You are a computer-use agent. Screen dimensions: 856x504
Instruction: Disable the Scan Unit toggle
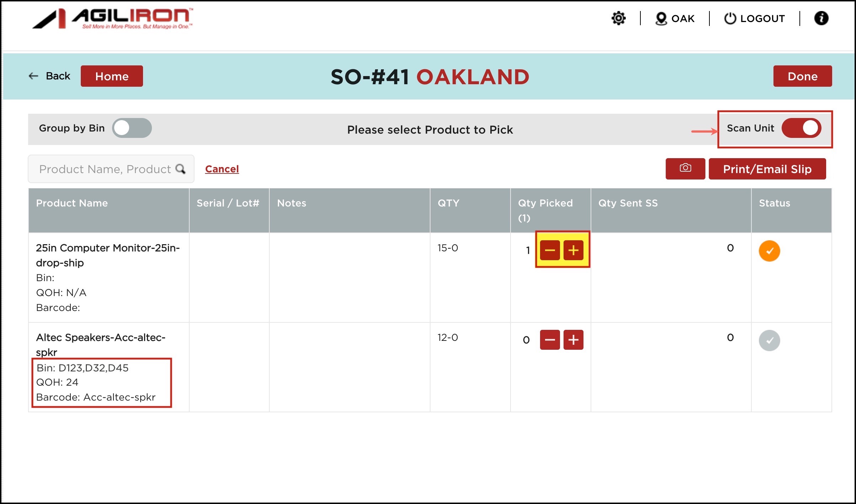point(801,128)
